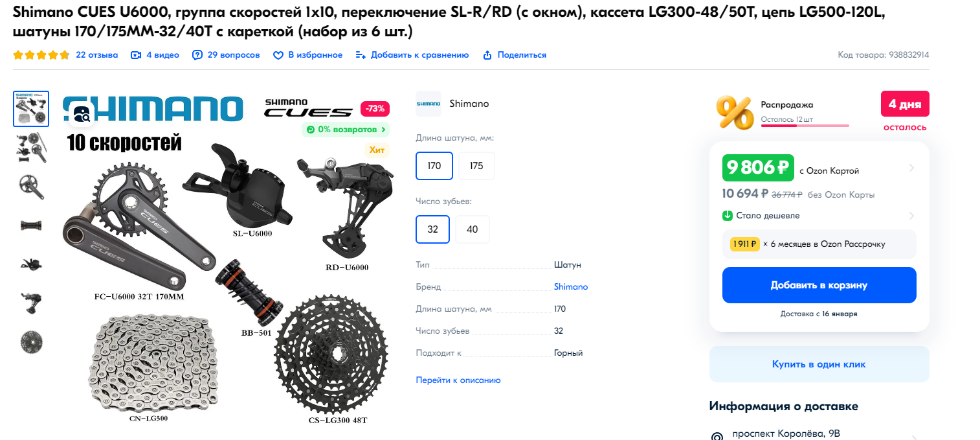
Task: Follow the 'Перейти к описанию' link
Action: pyautogui.click(x=458, y=380)
